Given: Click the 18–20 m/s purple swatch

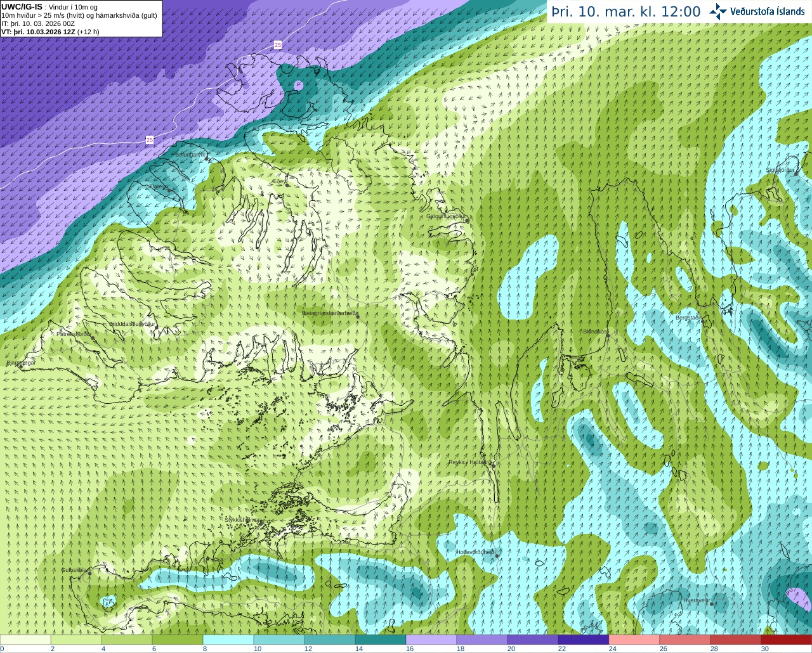Looking at the screenshot, I should click(x=482, y=640).
